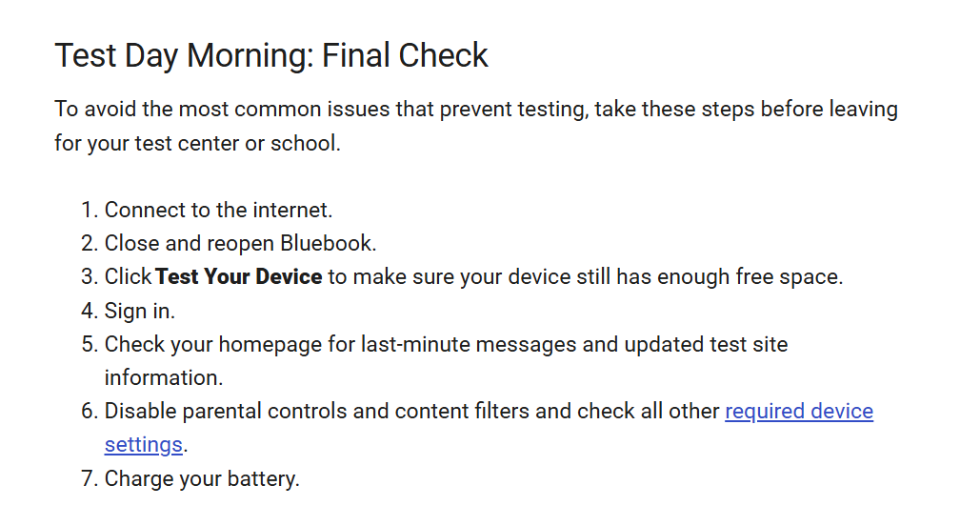Image resolution: width=980 pixels, height=526 pixels.
Task: Click the "Close and reopen Bluebook" step
Action: [240, 243]
